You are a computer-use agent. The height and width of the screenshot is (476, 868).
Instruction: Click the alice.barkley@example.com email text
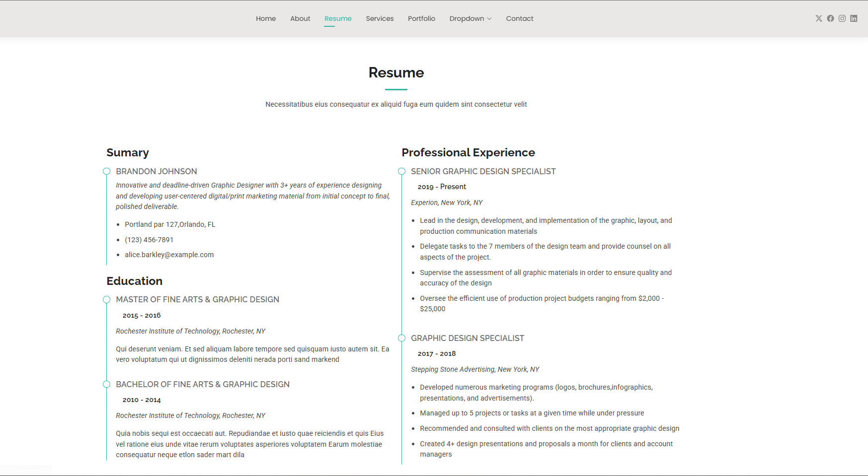click(x=169, y=255)
